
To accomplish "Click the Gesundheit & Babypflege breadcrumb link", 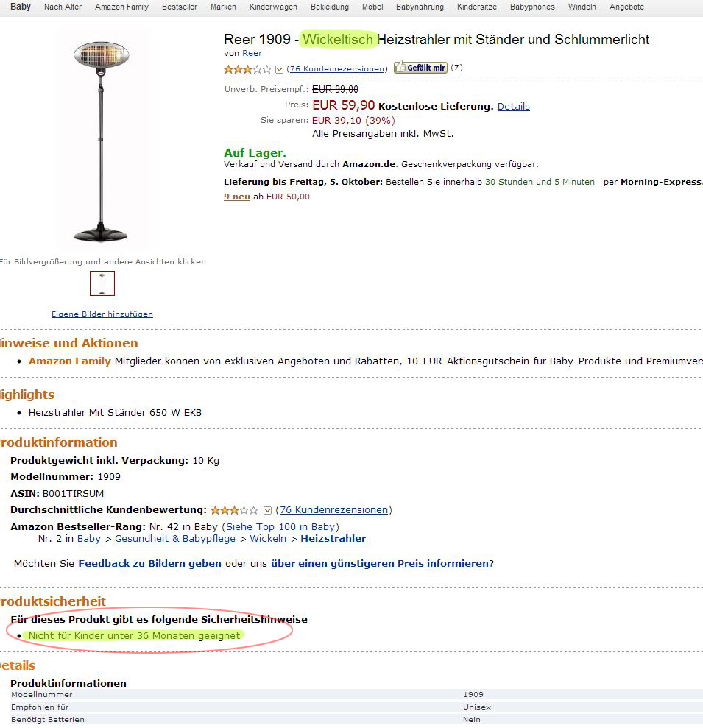I will tap(175, 539).
